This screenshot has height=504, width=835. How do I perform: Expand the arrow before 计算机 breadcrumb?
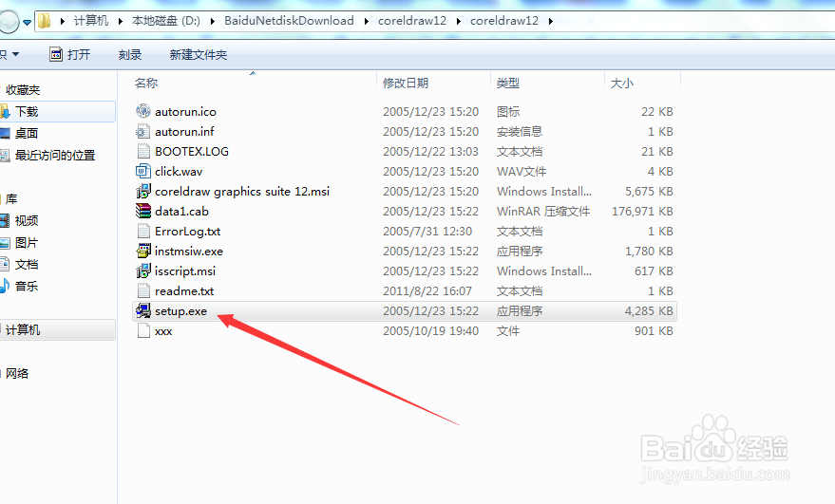[x=63, y=21]
